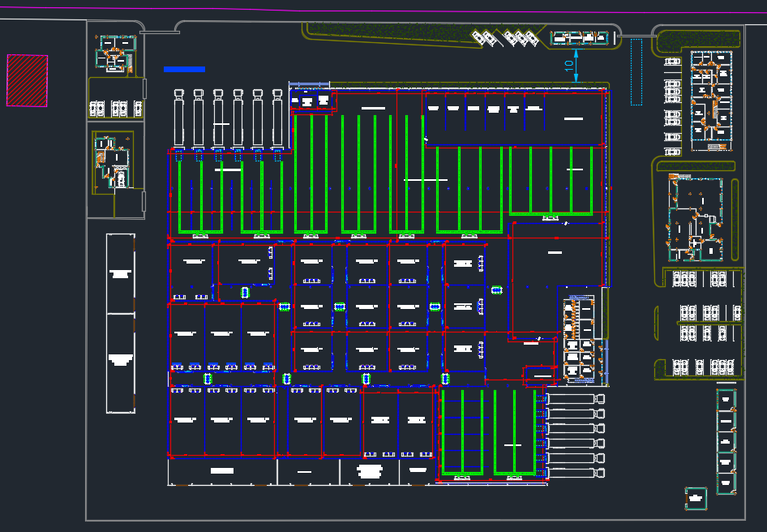
Task: Select the magenta rectangle with red hatching
Action: click(28, 81)
